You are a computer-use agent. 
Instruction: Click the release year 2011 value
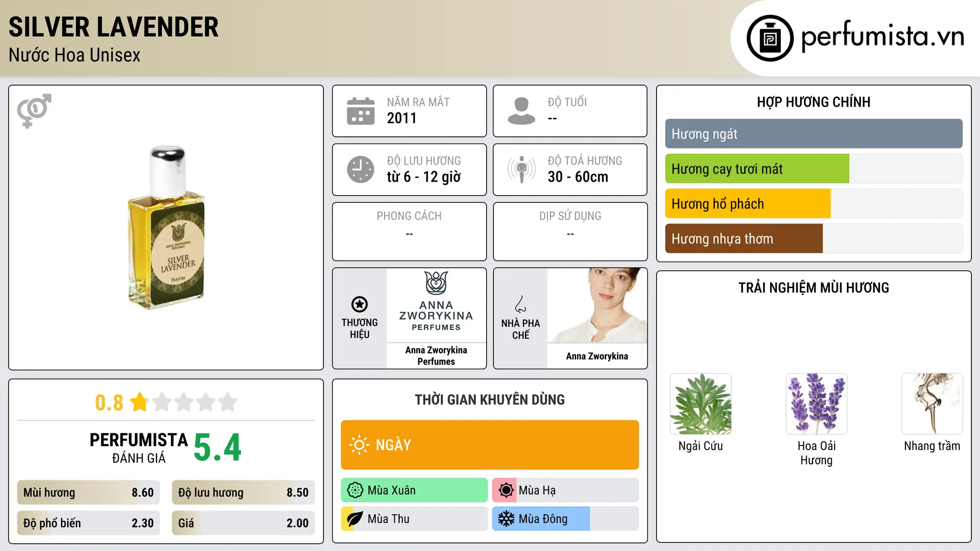[x=402, y=118]
